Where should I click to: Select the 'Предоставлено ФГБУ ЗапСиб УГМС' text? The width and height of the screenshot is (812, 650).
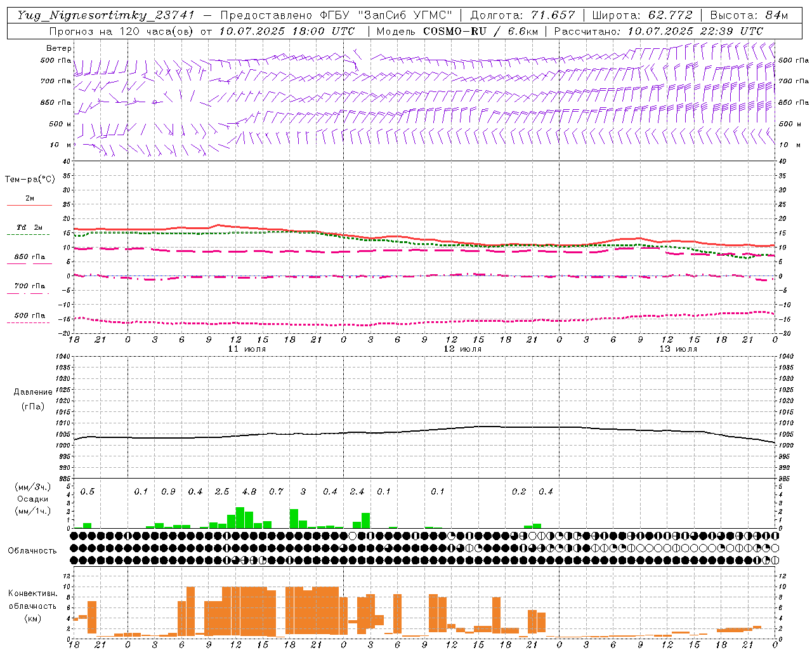click(x=336, y=15)
